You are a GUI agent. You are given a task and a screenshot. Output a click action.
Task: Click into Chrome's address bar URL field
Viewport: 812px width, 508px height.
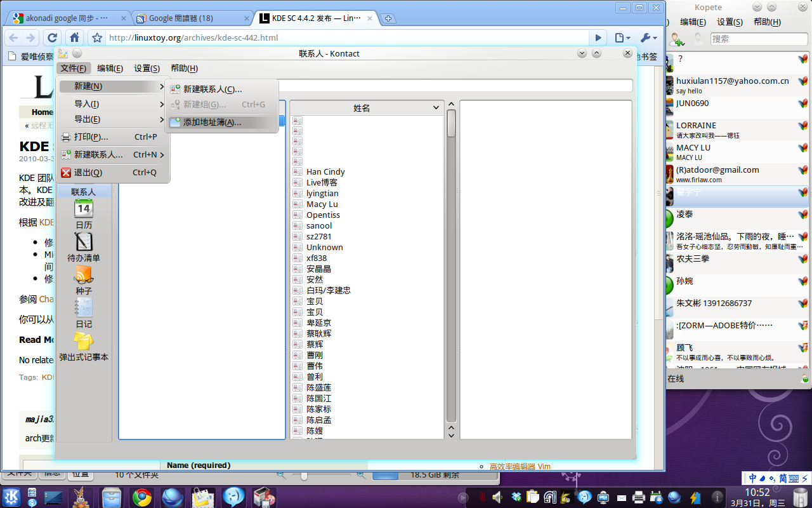click(x=348, y=38)
